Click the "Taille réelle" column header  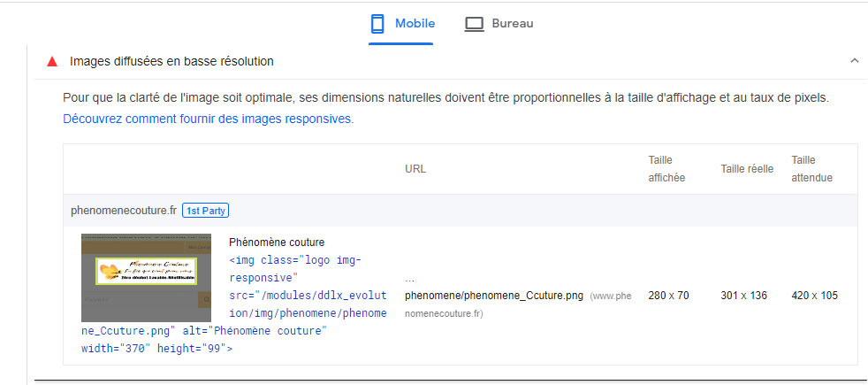[747, 169]
